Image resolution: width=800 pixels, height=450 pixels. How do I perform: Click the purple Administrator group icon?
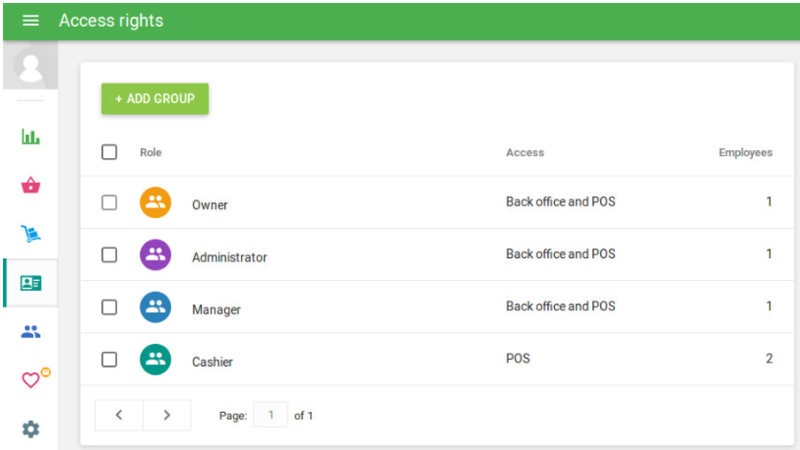coord(155,255)
